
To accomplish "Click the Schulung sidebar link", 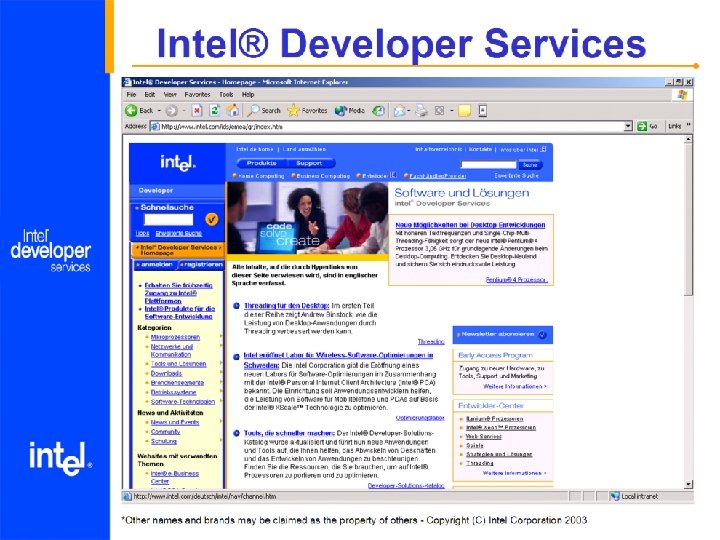I will (163, 441).
